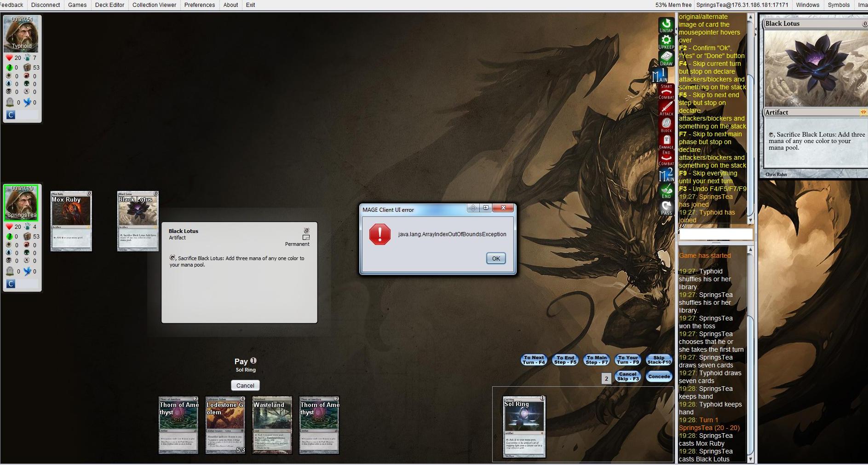The width and height of the screenshot is (868, 465).
Task: Click Cancel Skip - F3 button
Action: click(x=628, y=377)
